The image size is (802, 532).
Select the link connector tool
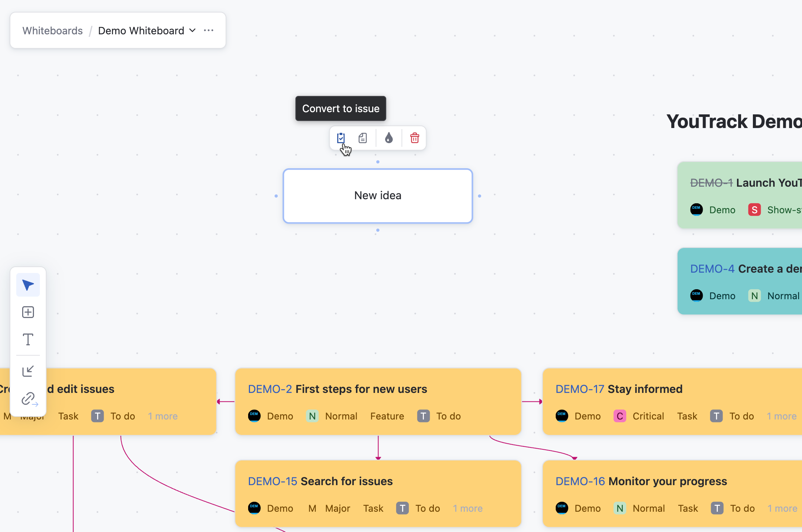[29, 399]
